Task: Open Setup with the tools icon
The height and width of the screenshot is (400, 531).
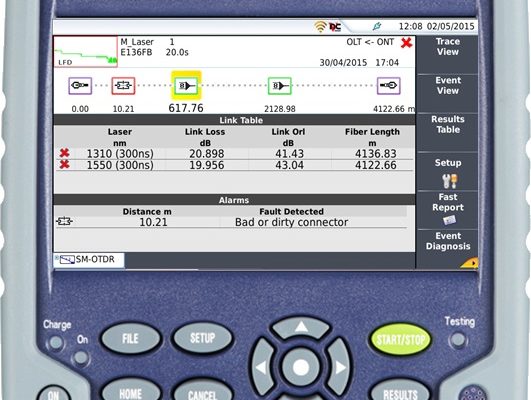Action: pyautogui.click(x=447, y=171)
